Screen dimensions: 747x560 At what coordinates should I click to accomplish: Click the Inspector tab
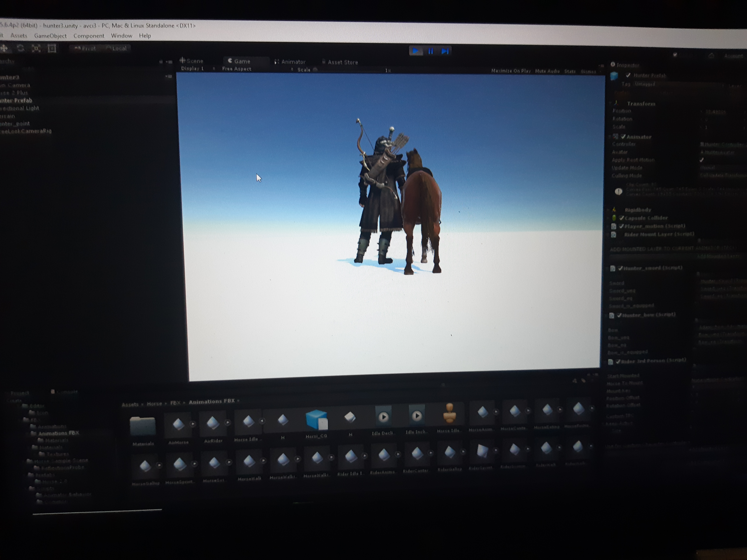pyautogui.click(x=625, y=65)
